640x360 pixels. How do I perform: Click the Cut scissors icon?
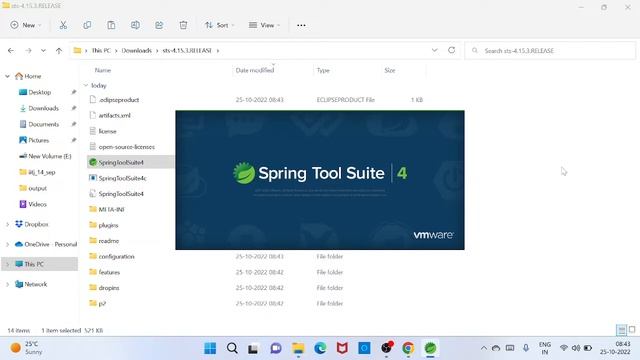[63, 25]
